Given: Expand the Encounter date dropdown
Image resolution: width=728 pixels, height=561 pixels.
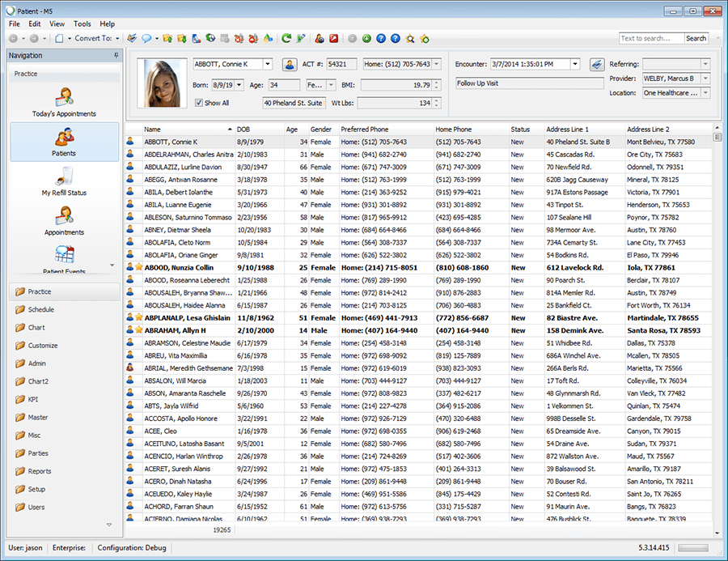Looking at the screenshot, I should pyautogui.click(x=575, y=64).
